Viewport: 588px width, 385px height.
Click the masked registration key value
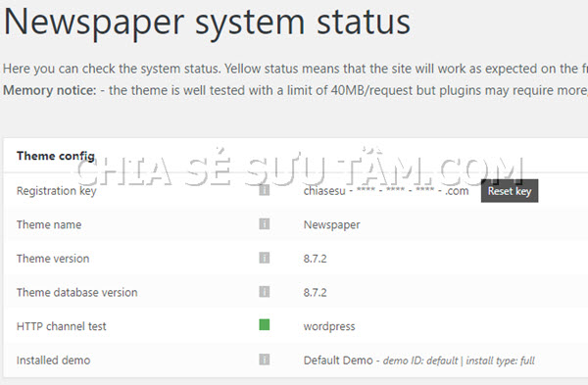(386, 191)
